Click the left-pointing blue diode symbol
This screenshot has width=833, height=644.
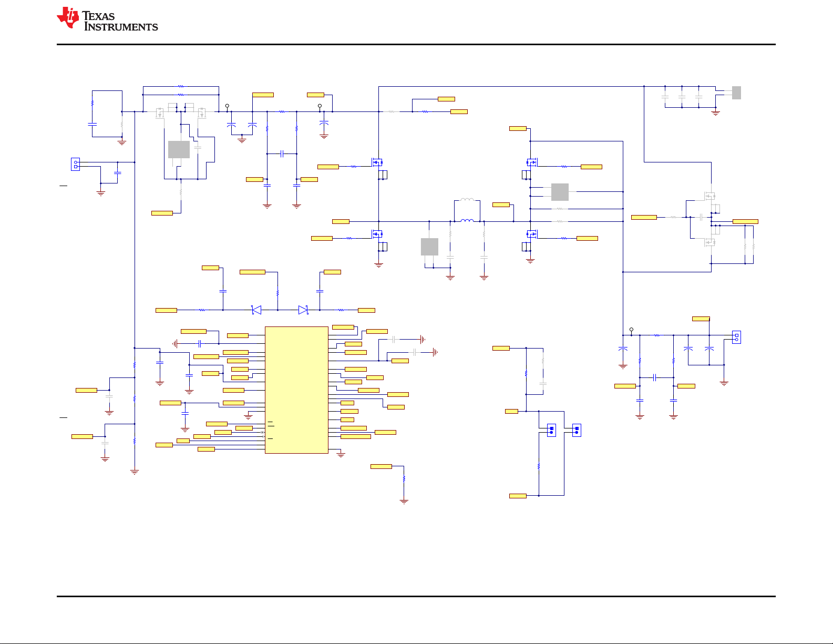click(256, 310)
